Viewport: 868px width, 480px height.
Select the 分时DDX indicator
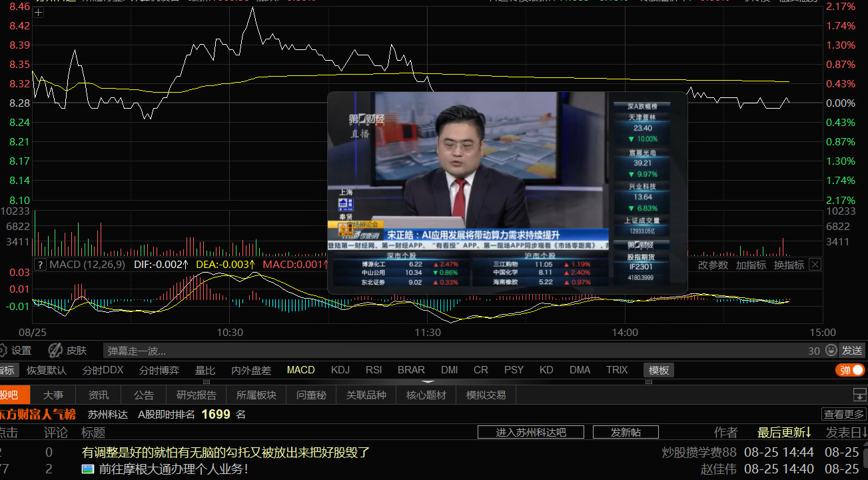click(103, 370)
